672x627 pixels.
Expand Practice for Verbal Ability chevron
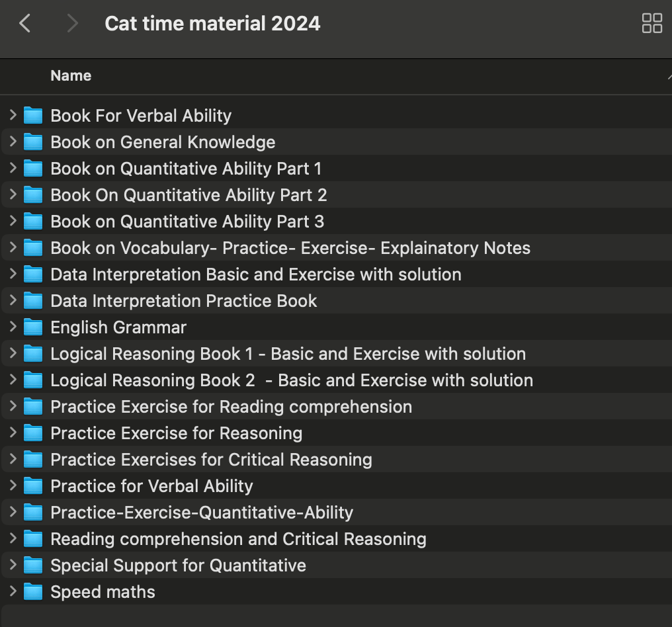[x=13, y=485]
